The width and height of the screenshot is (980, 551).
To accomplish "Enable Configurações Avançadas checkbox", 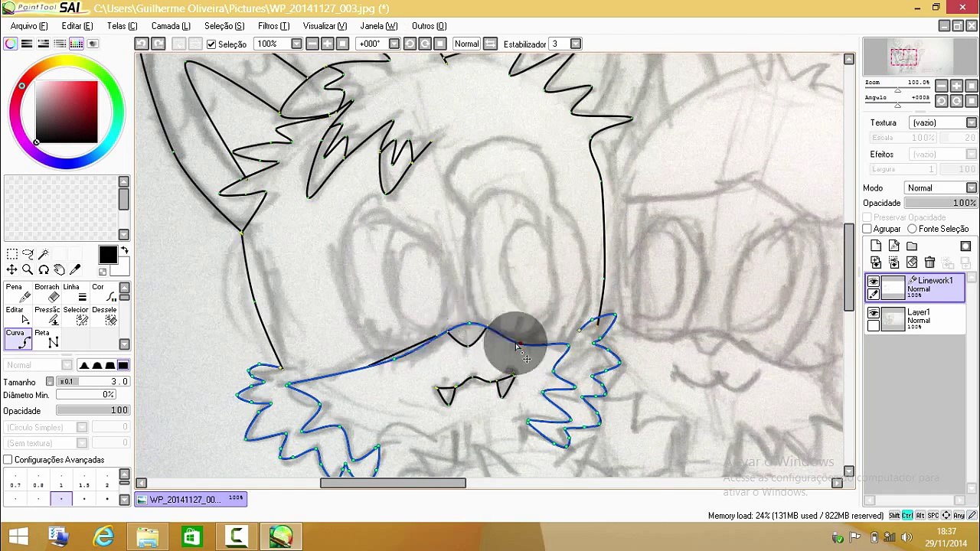I will tap(8, 460).
